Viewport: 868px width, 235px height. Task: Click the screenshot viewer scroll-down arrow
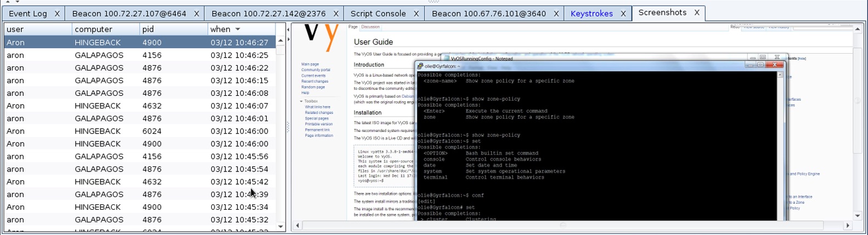(x=858, y=216)
